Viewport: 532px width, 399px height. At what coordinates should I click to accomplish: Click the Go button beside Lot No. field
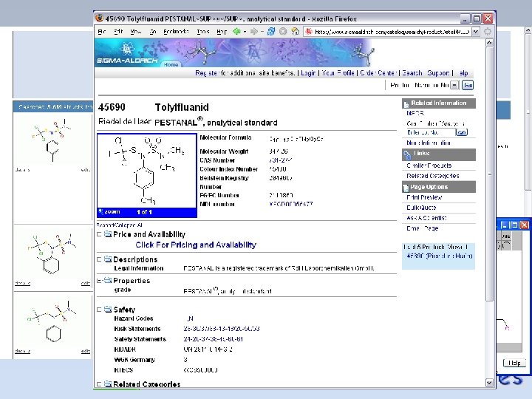[x=461, y=132]
